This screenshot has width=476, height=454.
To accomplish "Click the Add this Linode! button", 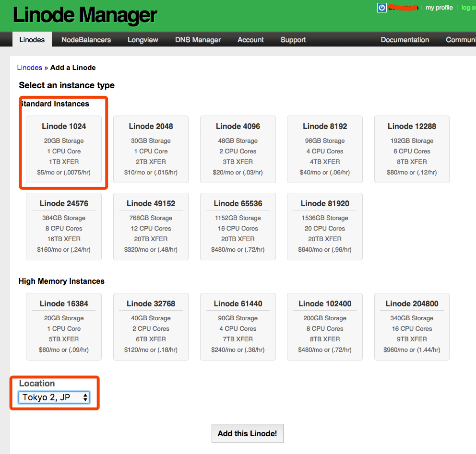I will (248, 433).
